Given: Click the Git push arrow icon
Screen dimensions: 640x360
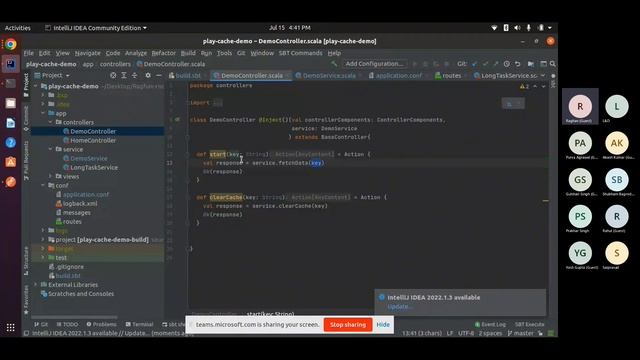Looking at the screenshot, I should coord(496,64).
